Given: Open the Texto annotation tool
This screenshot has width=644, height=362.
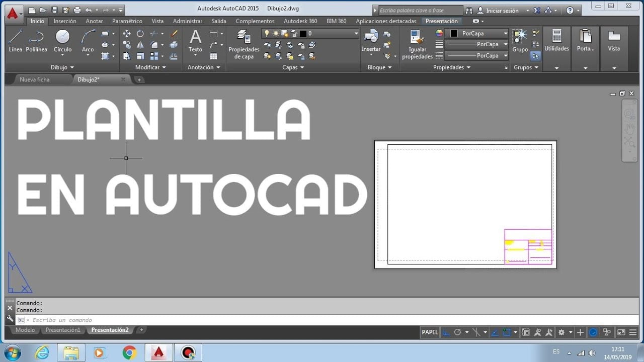Looking at the screenshot, I should pos(195,41).
